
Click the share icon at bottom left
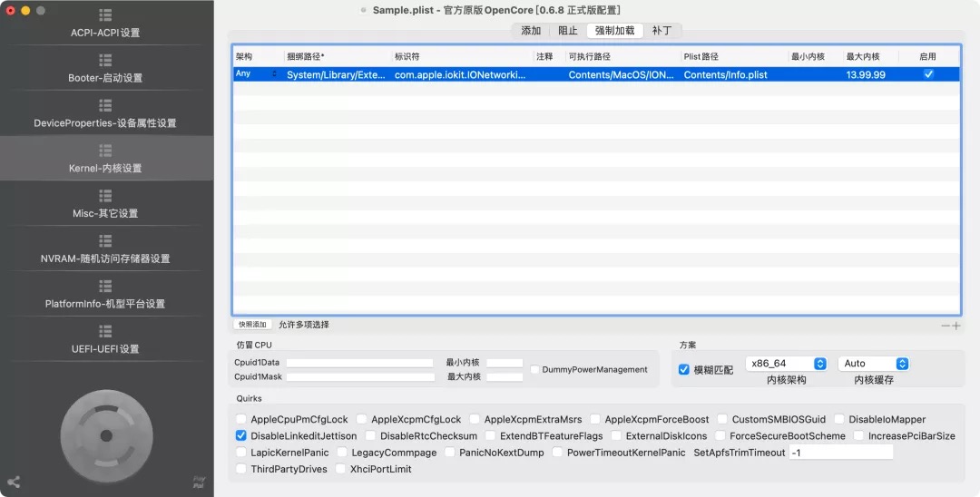pos(14,482)
